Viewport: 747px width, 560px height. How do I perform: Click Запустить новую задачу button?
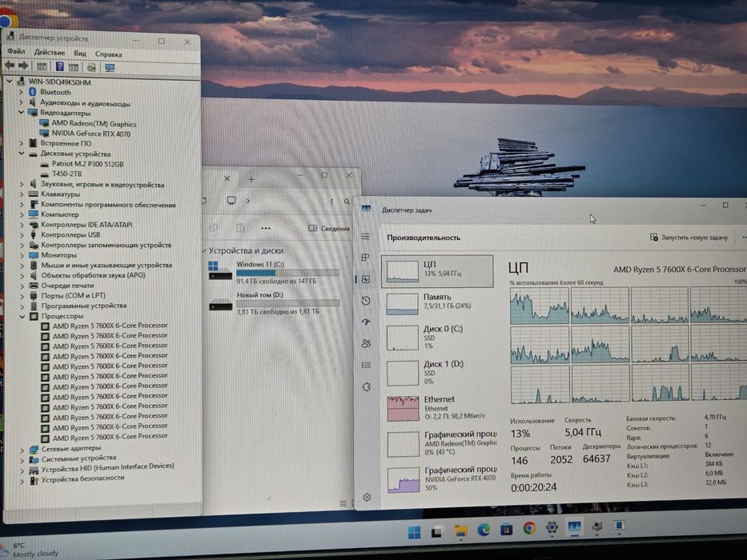point(689,237)
